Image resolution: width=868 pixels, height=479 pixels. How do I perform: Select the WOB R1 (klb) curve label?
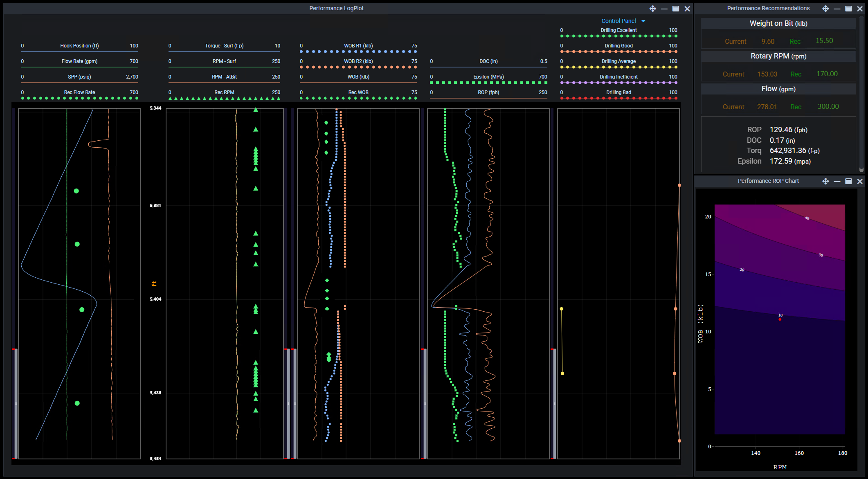pos(358,45)
